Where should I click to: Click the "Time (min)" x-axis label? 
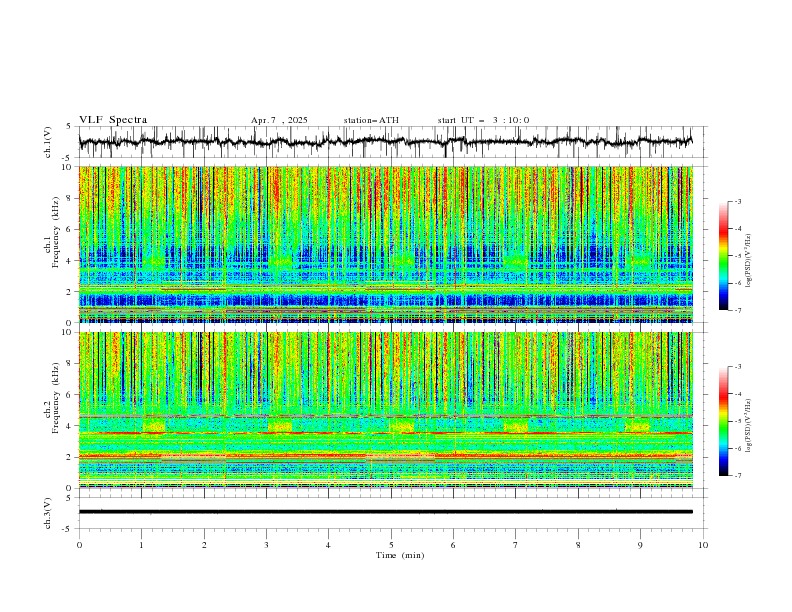click(400, 555)
